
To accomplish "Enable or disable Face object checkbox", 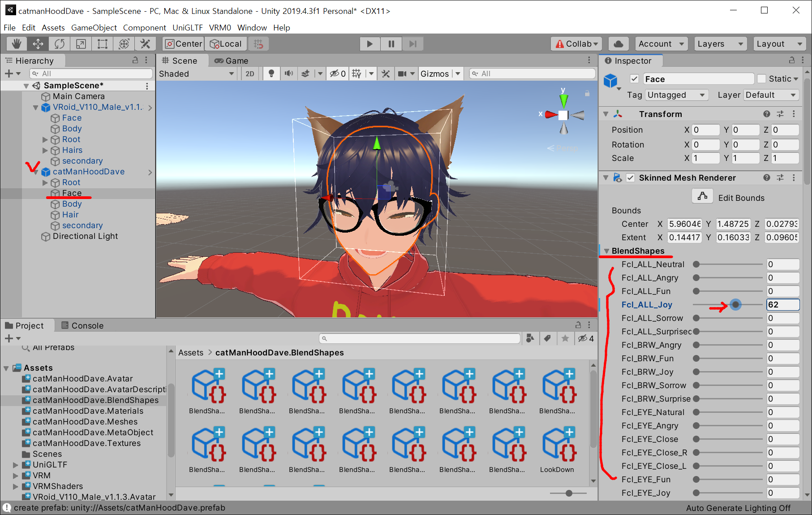I will pyautogui.click(x=634, y=79).
